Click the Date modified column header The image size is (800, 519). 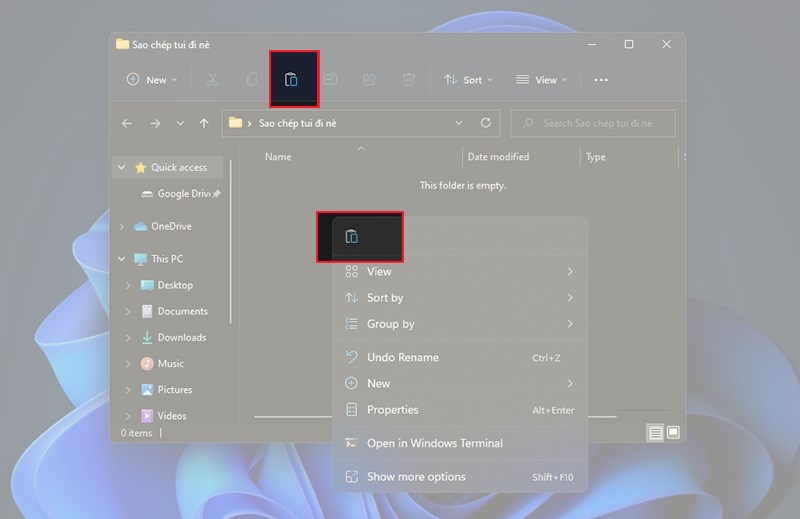pos(498,157)
